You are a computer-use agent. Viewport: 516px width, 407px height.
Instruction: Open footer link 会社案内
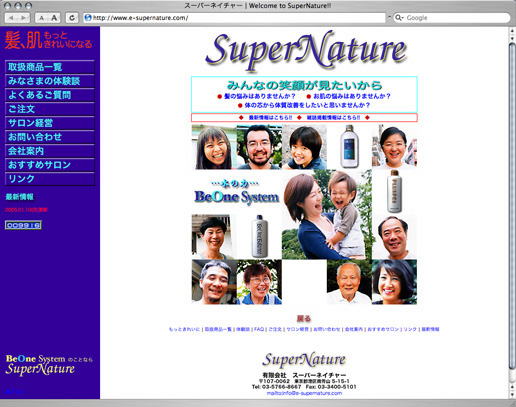[354, 329]
